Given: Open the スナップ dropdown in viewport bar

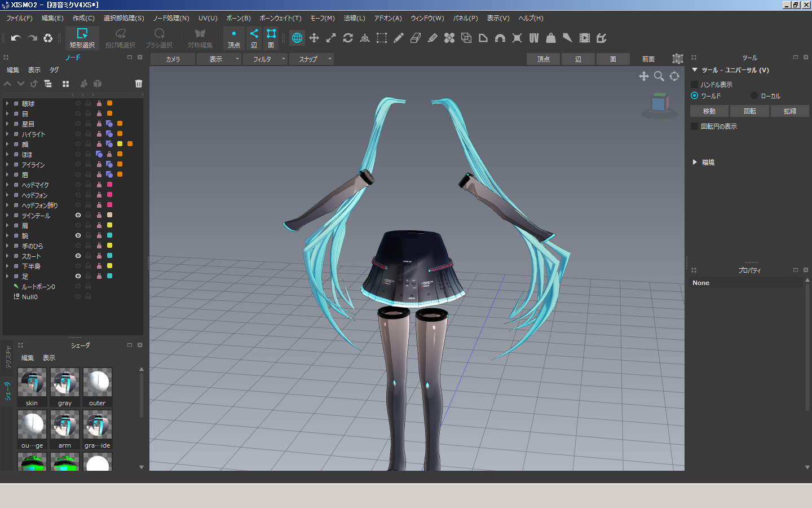Looking at the screenshot, I should tap(312, 59).
